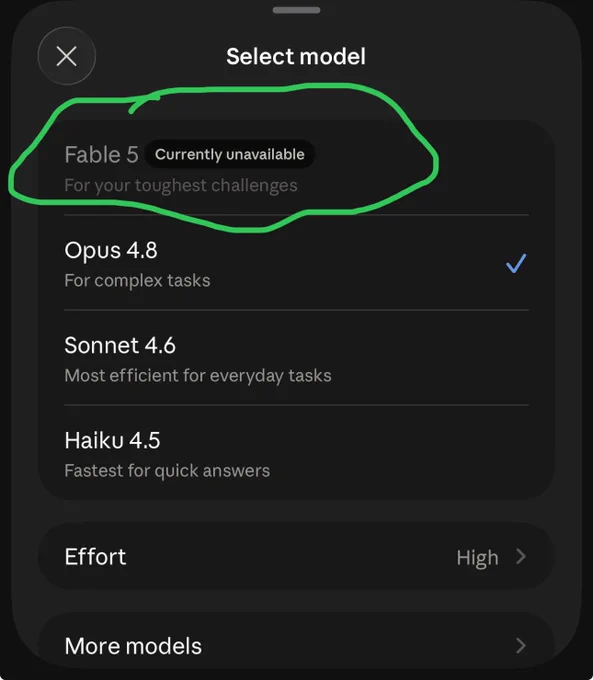Tap the High effort value
Image resolution: width=593 pixels, height=680 pixels.
pos(477,558)
